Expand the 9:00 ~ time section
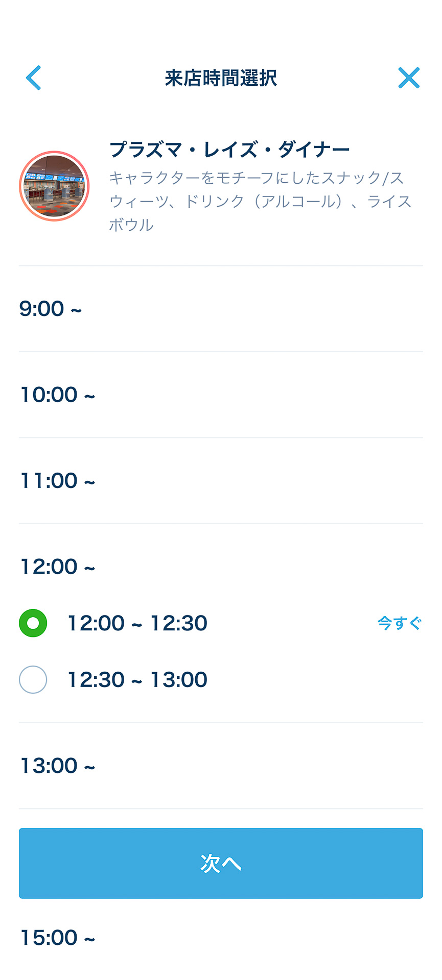Screen dimensions: 442x980 point(51,309)
